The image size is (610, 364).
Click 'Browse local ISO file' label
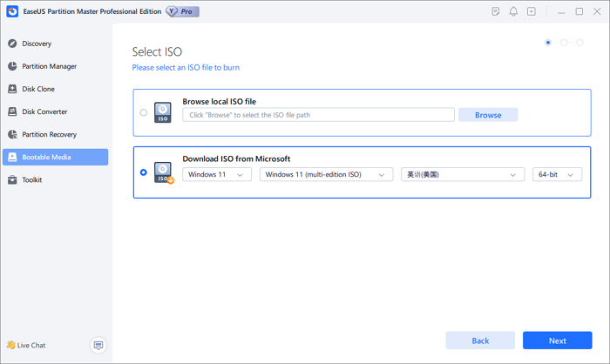click(219, 102)
